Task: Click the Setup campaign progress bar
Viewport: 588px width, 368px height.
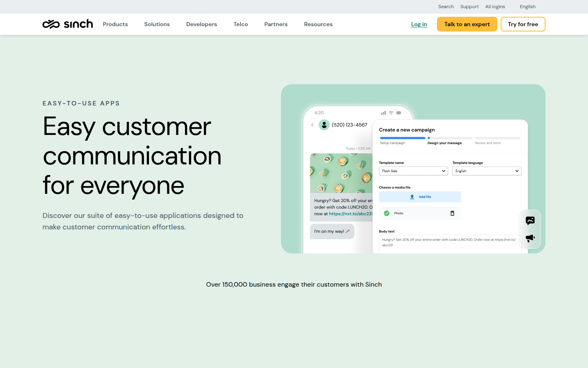Action: pos(402,138)
